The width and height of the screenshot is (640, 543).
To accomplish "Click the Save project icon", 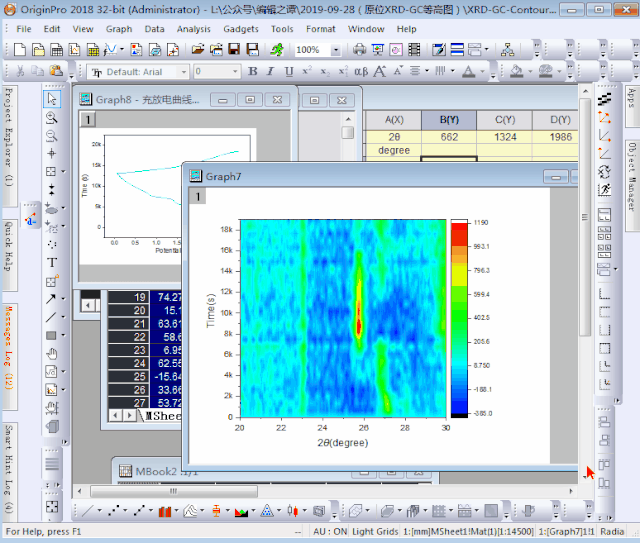I will coord(233,49).
